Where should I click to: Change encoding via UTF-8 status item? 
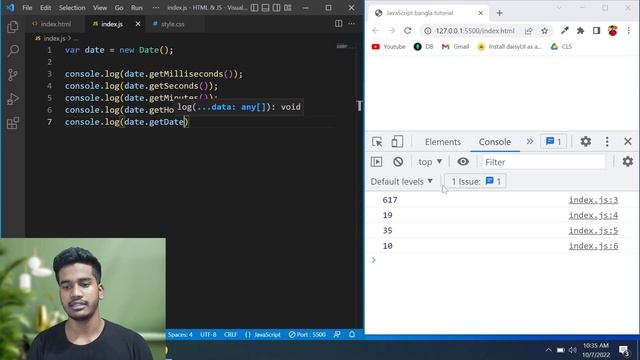tap(208, 335)
